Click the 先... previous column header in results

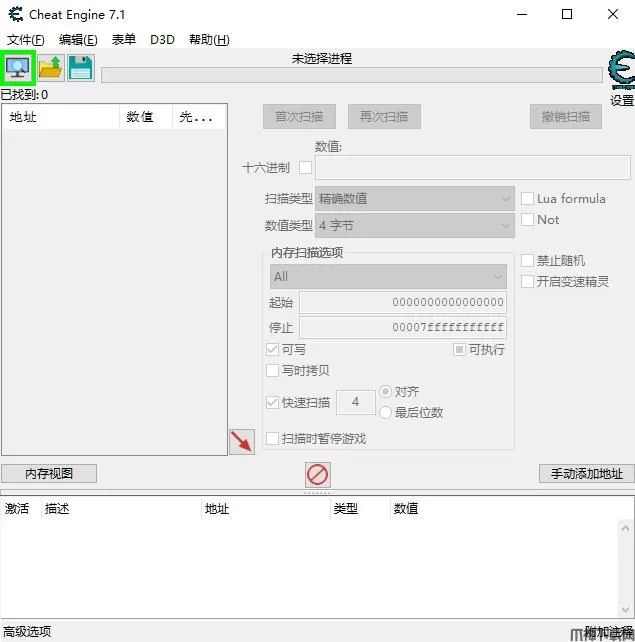coord(199,117)
